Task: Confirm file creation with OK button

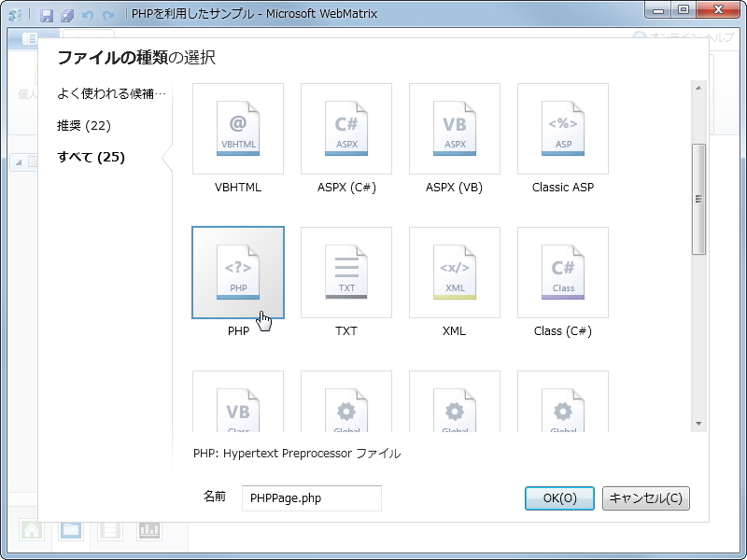Action: pyautogui.click(x=558, y=497)
